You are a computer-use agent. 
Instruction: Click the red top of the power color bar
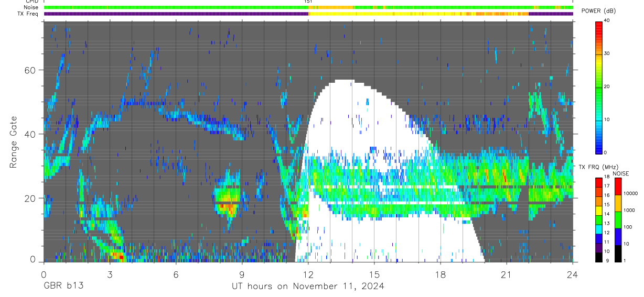(599, 26)
